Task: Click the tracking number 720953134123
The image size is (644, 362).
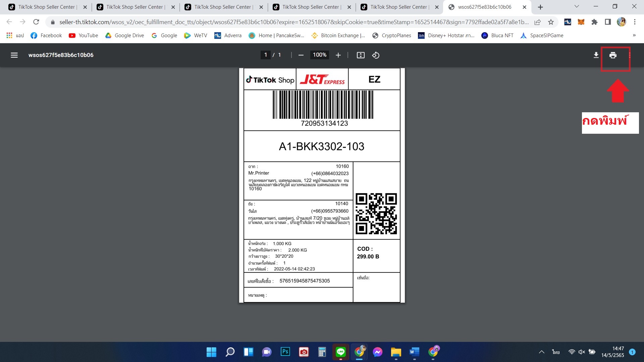Action: (324, 123)
